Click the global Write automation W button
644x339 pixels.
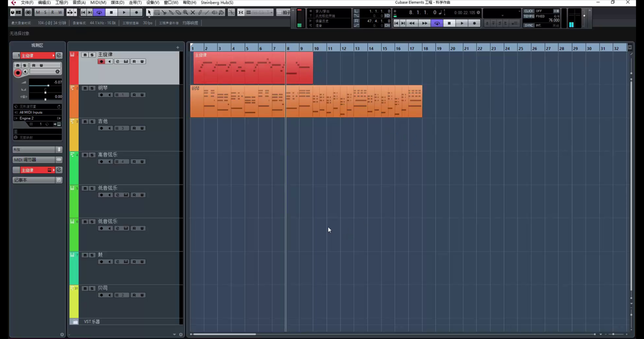tap(60, 12)
